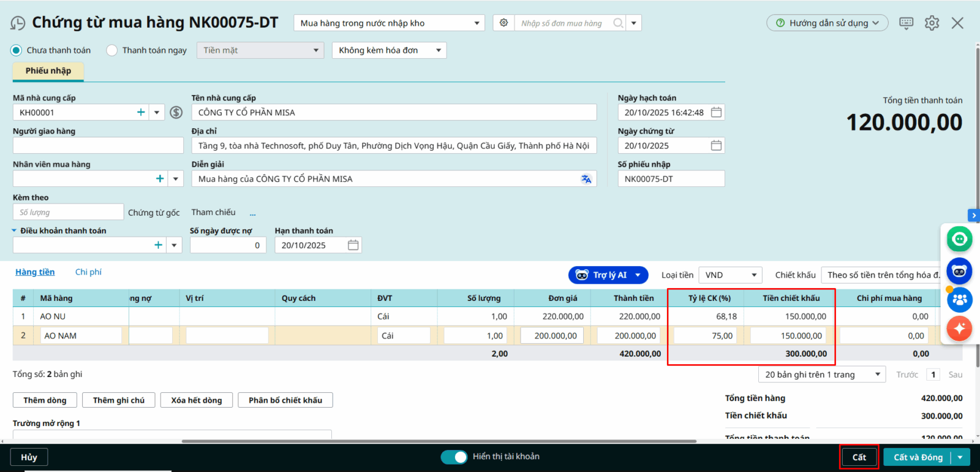Open the Không kèm hóa đơn dropdown
The image size is (980, 472).
(x=389, y=50)
